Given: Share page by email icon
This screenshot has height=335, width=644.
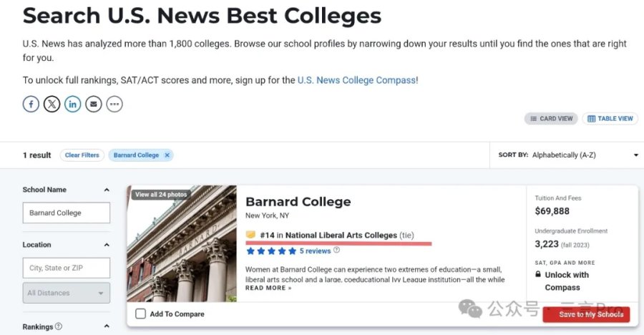Looking at the screenshot, I should [x=94, y=104].
